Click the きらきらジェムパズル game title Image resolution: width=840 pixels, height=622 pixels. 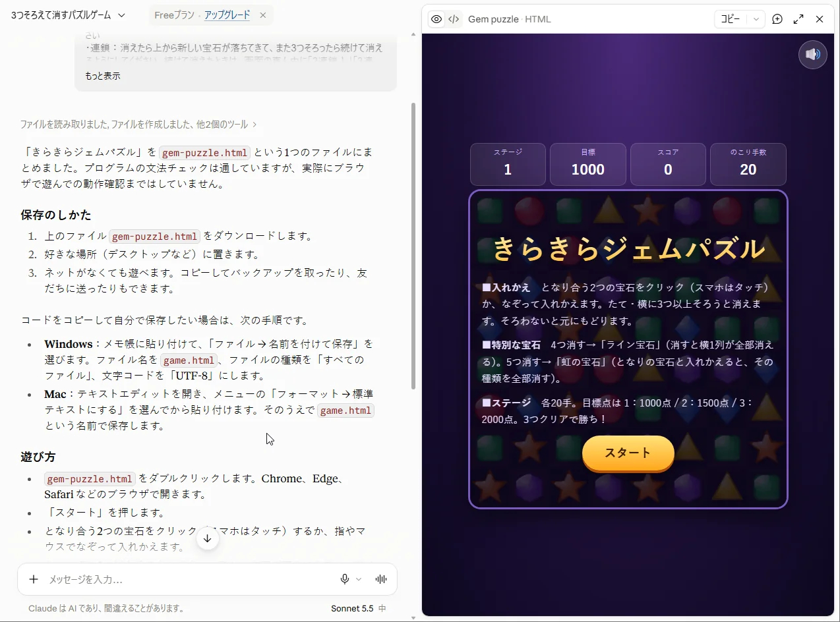[628, 249]
